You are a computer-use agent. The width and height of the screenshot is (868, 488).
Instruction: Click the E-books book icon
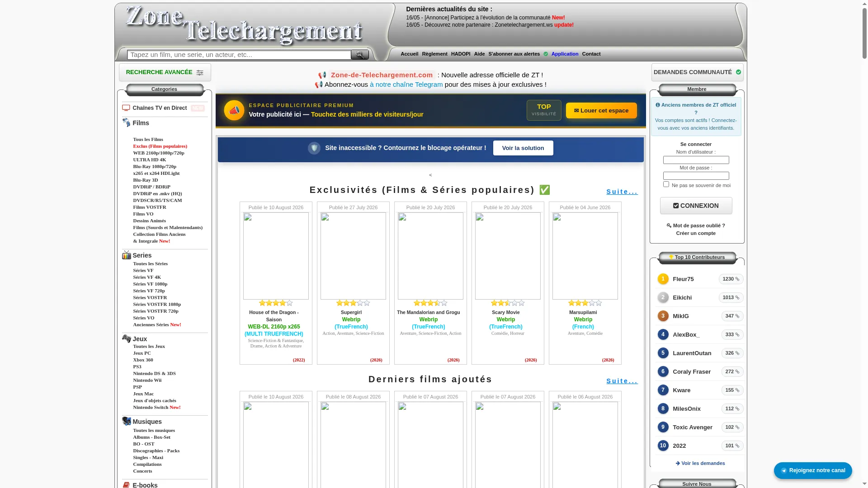(127, 485)
